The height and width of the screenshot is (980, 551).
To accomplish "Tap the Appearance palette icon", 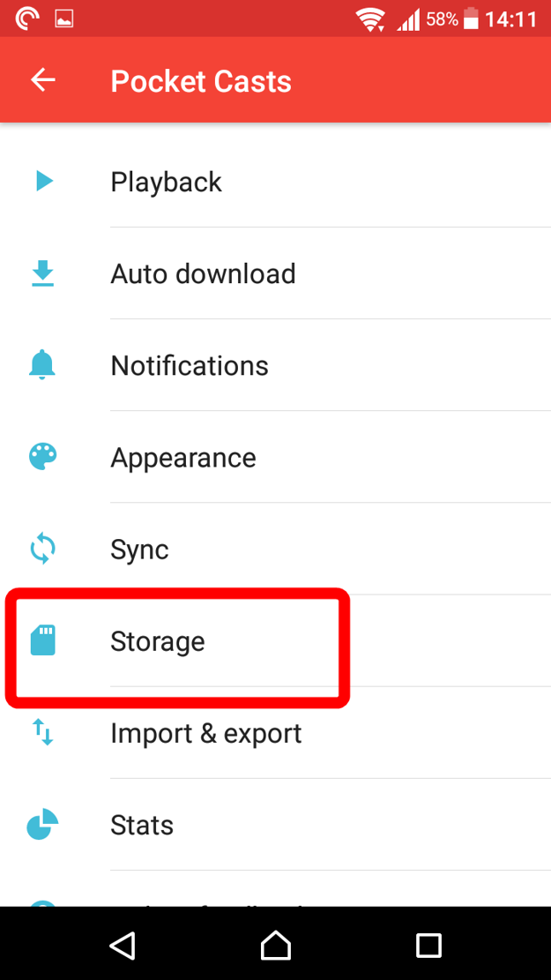I will point(43,457).
